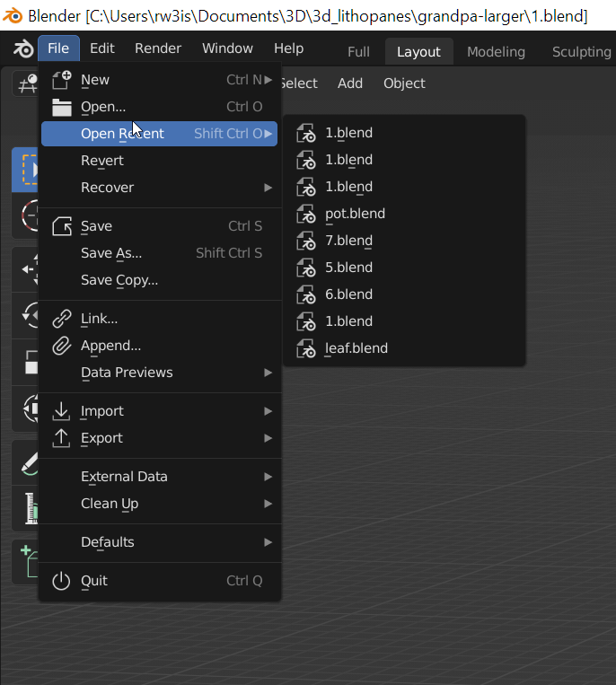Image resolution: width=616 pixels, height=685 pixels.
Task: Click the New file icon
Action: click(61, 80)
